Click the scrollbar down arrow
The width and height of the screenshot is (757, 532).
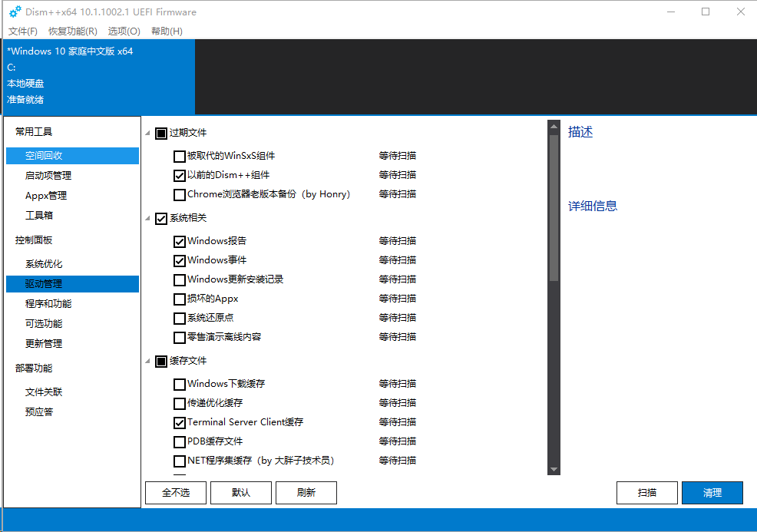tap(554, 469)
